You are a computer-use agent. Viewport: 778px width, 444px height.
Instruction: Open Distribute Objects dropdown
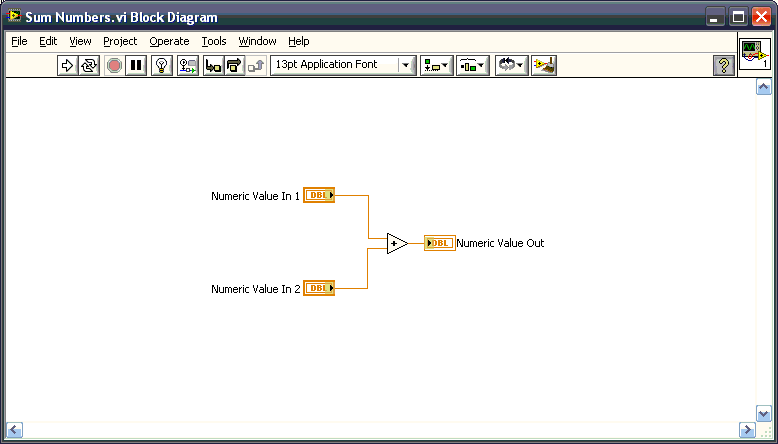tap(473, 65)
